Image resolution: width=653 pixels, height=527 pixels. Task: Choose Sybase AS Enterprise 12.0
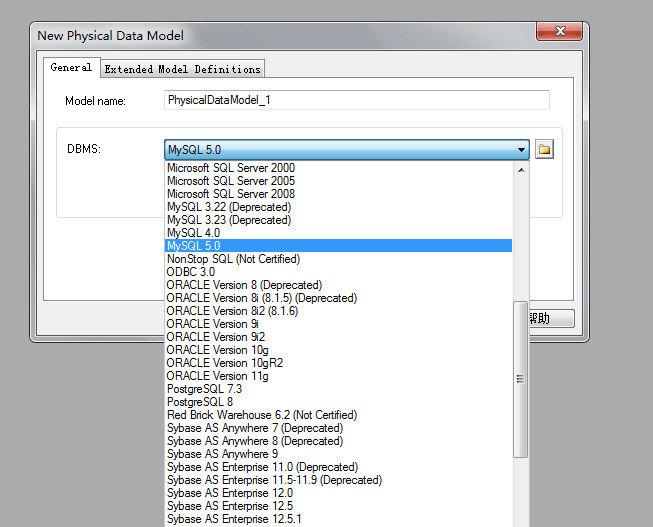tap(338, 493)
